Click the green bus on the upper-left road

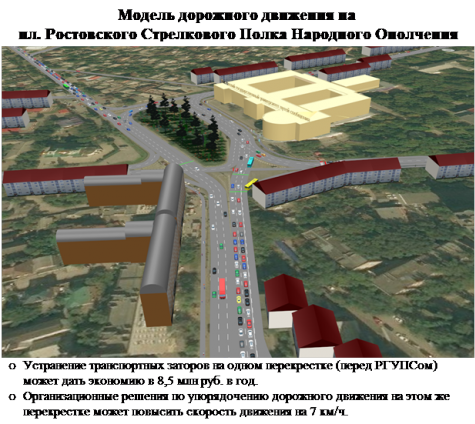pyautogui.click(x=66, y=86)
